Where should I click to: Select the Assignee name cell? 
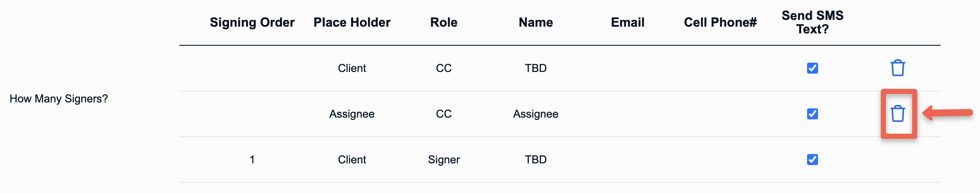[536, 114]
